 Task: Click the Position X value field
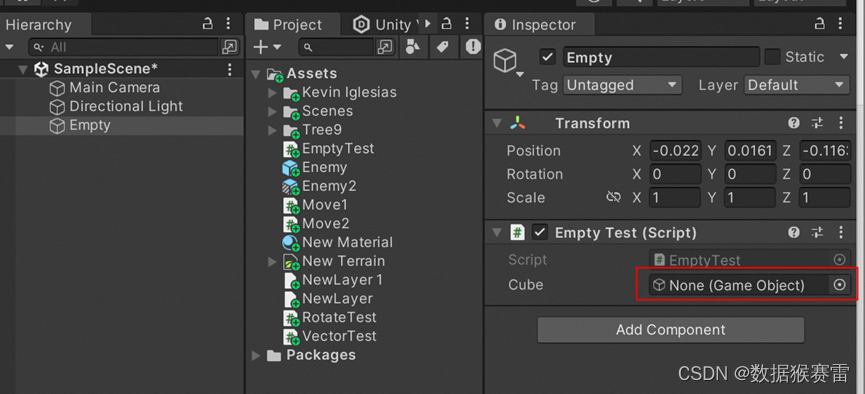(x=675, y=151)
